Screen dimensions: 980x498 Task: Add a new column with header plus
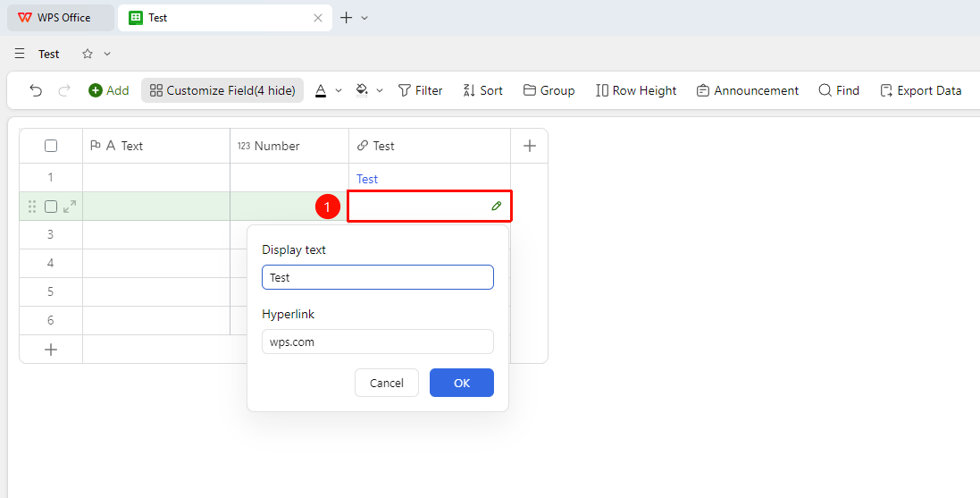pos(530,146)
